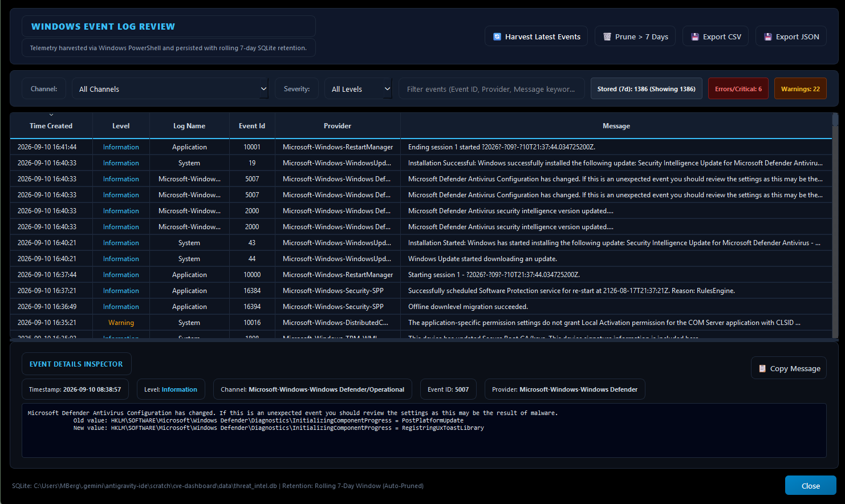This screenshot has height=504, width=845.
Task: Click the refresh icon on Harvest Latest Events
Action: [x=497, y=36]
